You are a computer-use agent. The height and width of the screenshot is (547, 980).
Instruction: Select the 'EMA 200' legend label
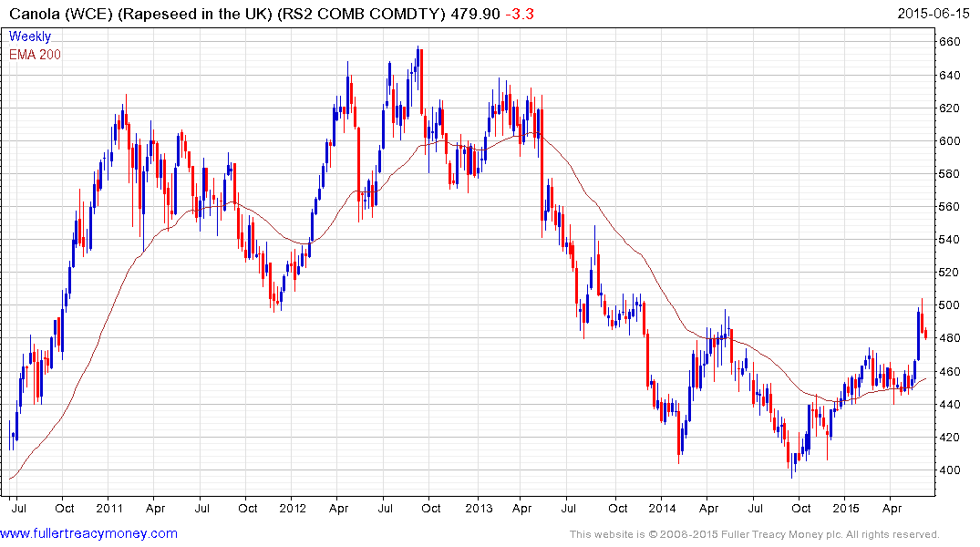[x=35, y=55]
